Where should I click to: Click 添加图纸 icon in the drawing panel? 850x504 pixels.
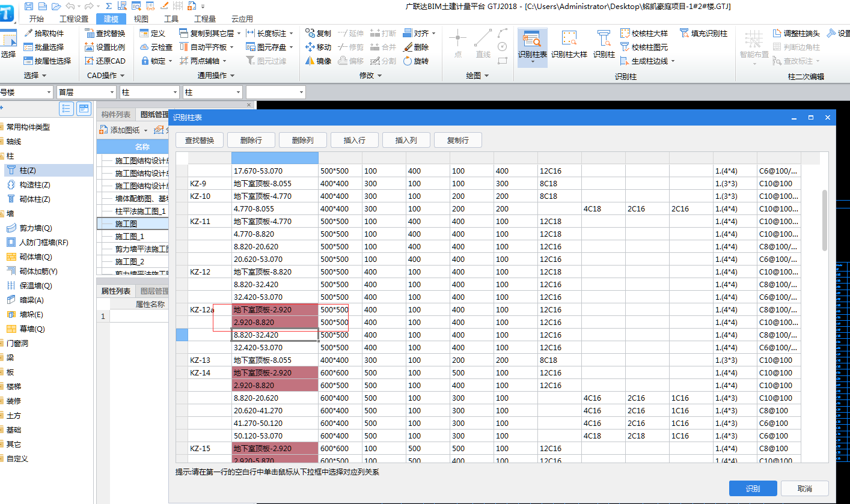point(103,130)
